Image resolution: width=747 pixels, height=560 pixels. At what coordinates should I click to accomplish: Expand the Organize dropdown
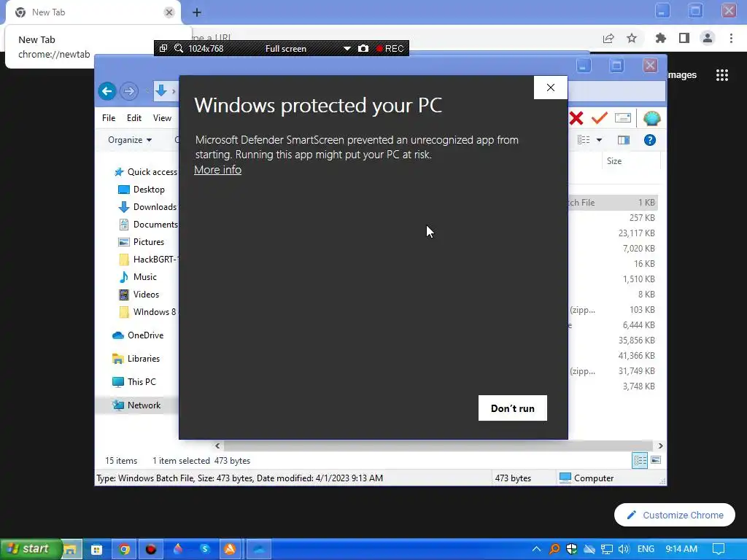click(130, 140)
